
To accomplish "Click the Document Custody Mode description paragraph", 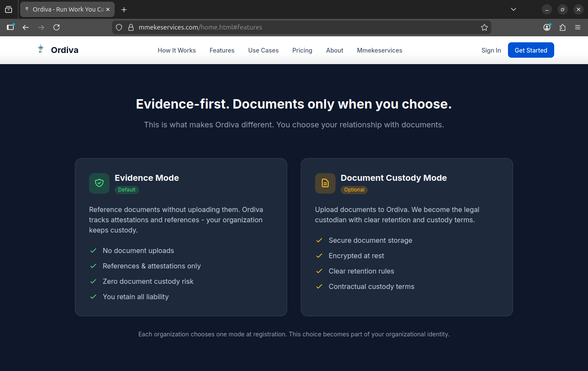I will 398,215.
